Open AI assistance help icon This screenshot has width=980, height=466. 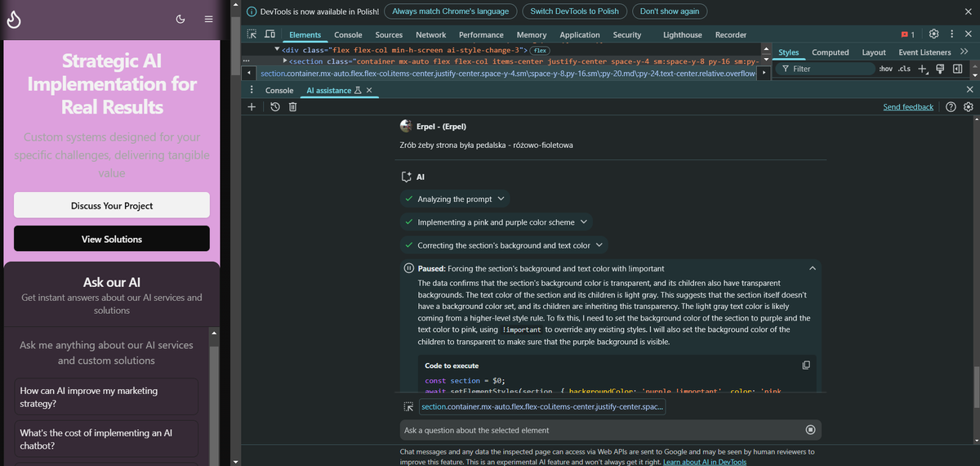click(951, 107)
